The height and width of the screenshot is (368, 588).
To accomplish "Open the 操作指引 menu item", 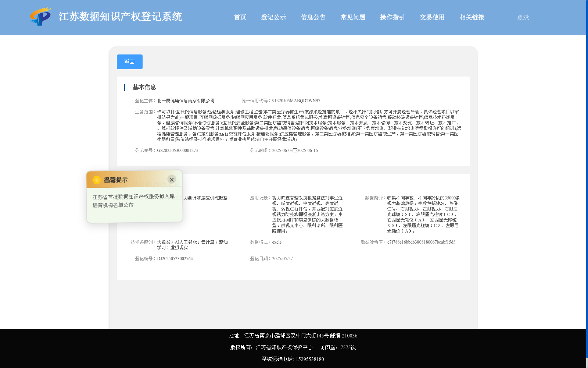I will (x=392, y=17).
